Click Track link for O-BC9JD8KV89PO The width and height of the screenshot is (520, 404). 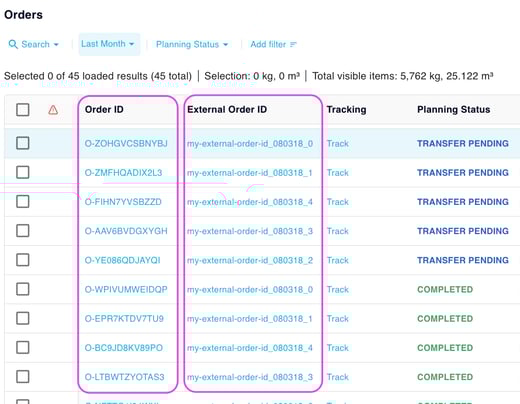(x=338, y=348)
